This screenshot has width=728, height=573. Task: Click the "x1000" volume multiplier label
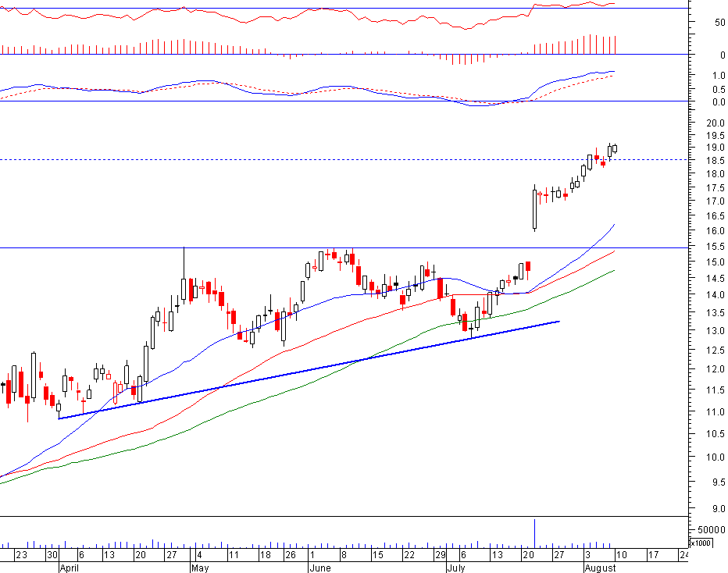pyautogui.click(x=700, y=543)
